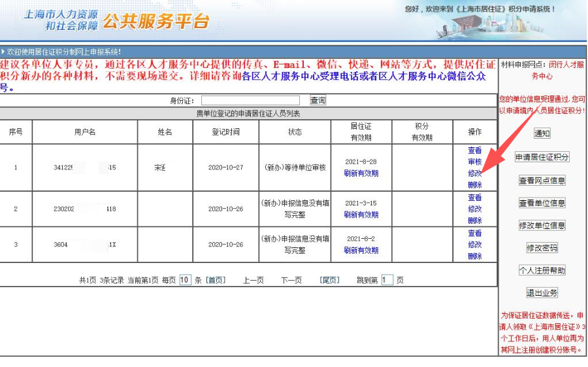
Task: Click 闵行人才服务中心 text in sidebar
Action: (x=559, y=70)
